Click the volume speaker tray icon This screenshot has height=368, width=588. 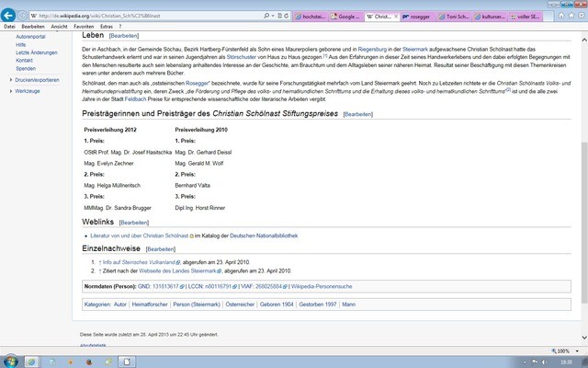point(545,362)
